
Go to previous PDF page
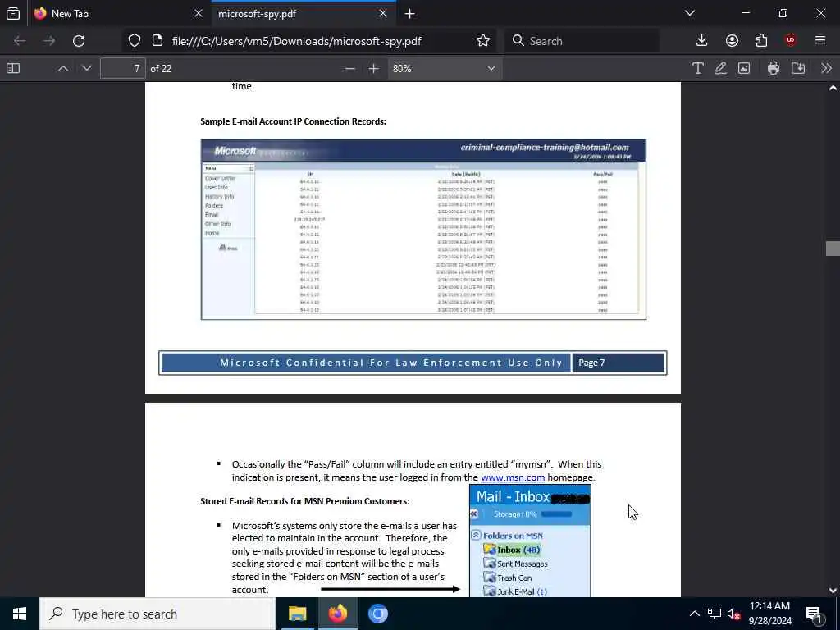(x=62, y=68)
